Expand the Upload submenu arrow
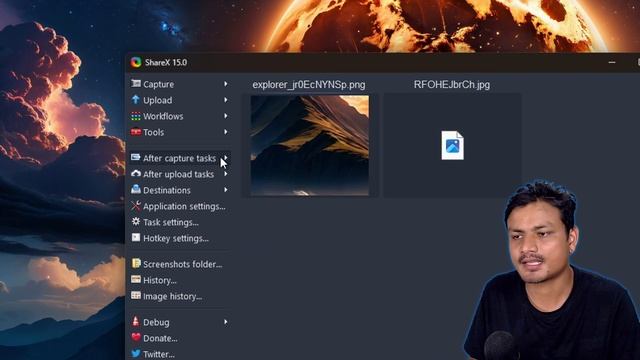 (225, 100)
